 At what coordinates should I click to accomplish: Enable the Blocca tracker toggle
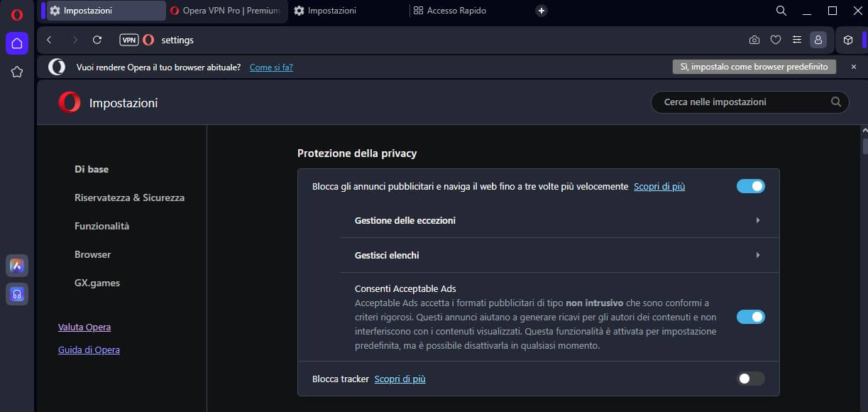[x=751, y=379]
